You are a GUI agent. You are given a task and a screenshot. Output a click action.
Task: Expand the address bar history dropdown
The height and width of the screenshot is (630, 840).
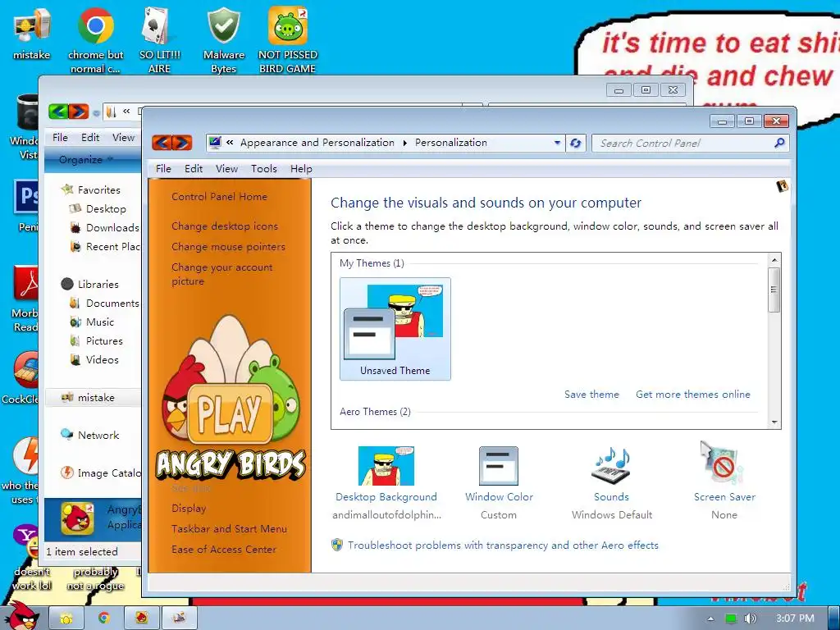click(x=557, y=143)
